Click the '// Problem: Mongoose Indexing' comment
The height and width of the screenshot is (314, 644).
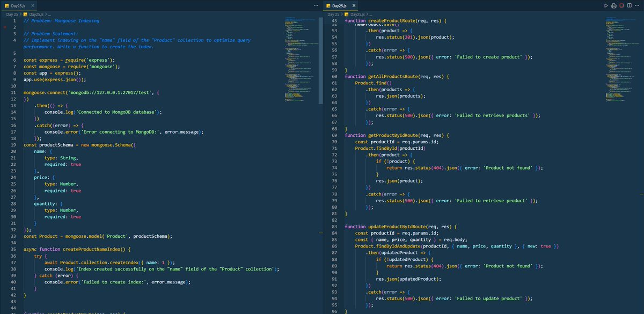62,20
